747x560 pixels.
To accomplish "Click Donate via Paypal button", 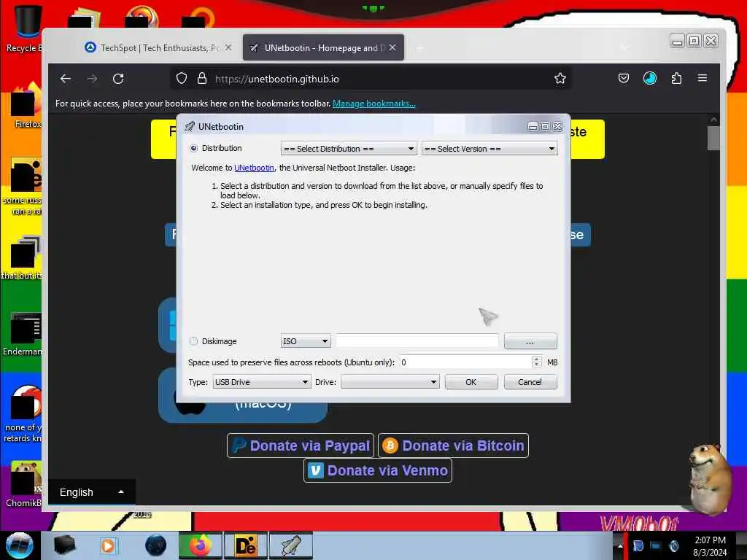I will tap(301, 446).
